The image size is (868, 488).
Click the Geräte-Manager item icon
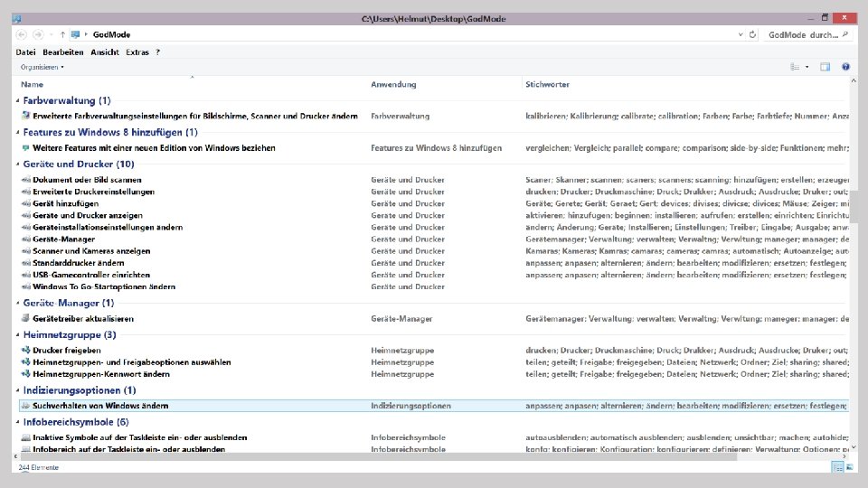coord(25,239)
